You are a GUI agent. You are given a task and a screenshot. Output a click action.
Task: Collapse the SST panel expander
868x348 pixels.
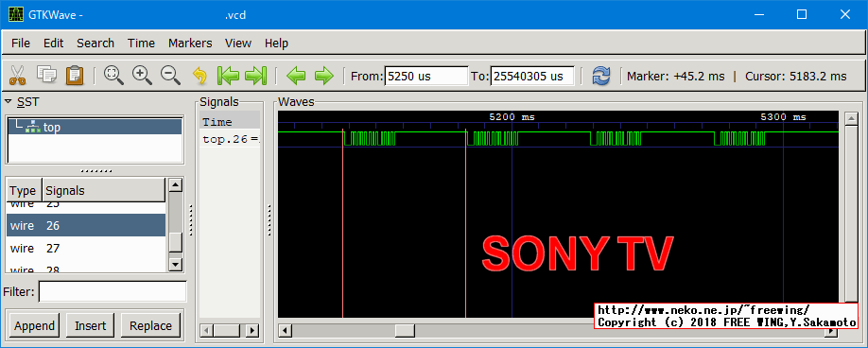9,102
